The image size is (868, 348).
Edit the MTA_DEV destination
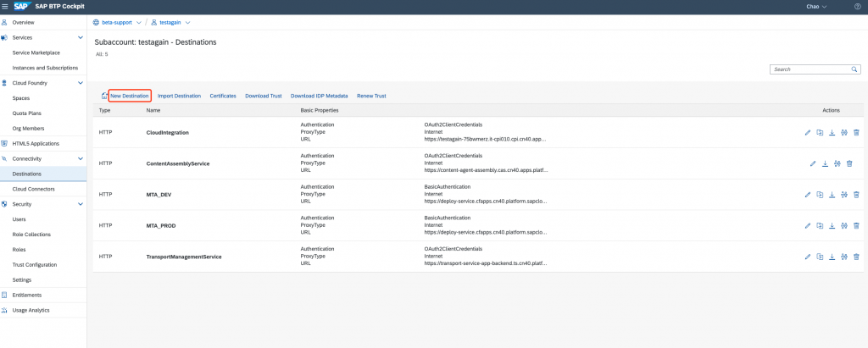(x=808, y=194)
